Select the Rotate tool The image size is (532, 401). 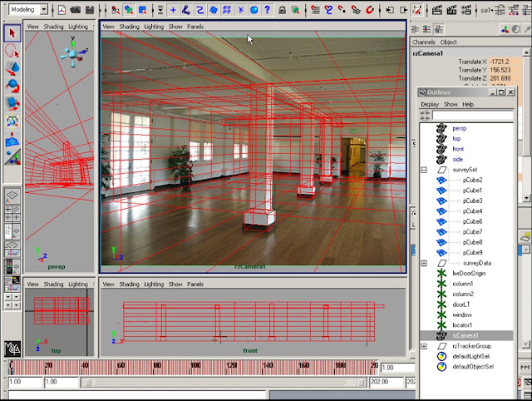(12, 86)
